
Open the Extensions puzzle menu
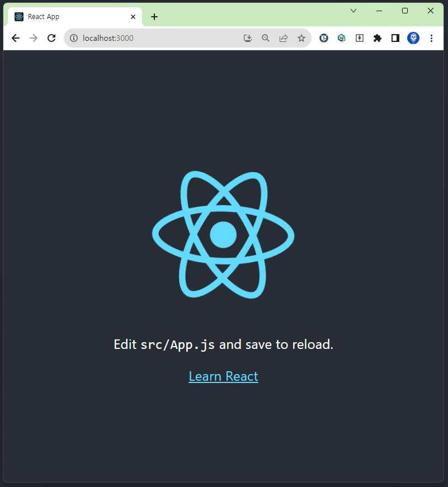pyautogui.click(x=378, y=38)
